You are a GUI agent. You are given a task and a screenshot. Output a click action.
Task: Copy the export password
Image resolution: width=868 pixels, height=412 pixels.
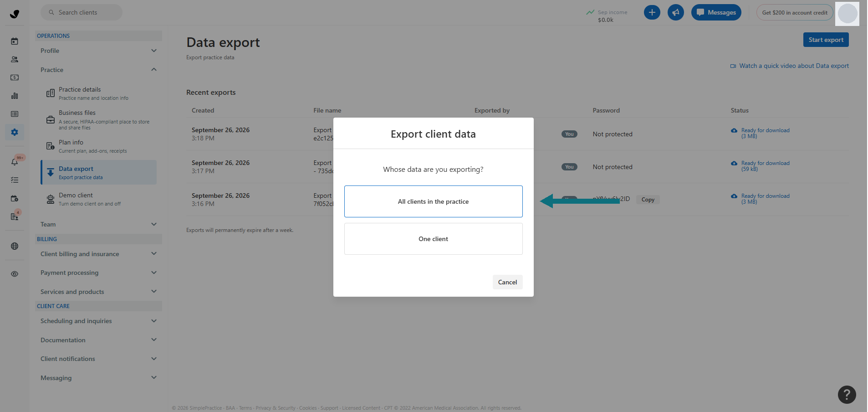point(648,200)
